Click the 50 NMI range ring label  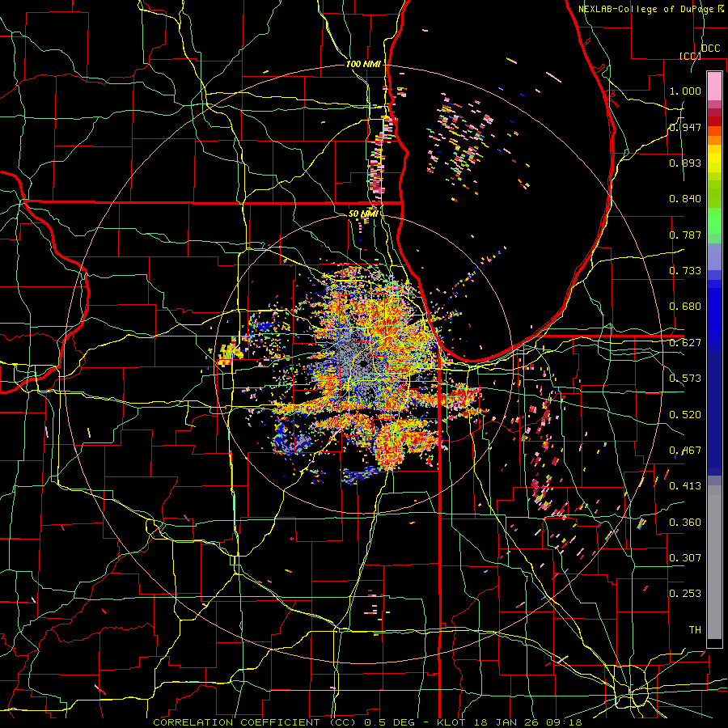(x=363, y=214)
